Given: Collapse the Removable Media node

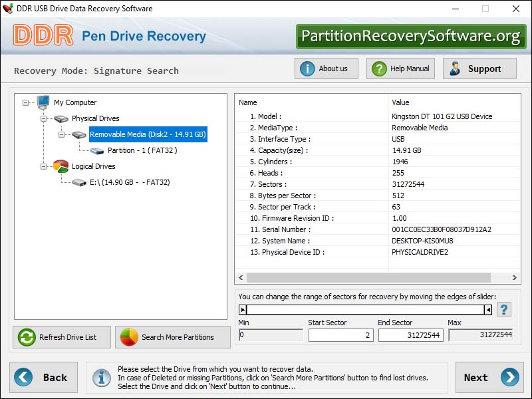Looking at the screenshot, I should [x=62, y=134].
